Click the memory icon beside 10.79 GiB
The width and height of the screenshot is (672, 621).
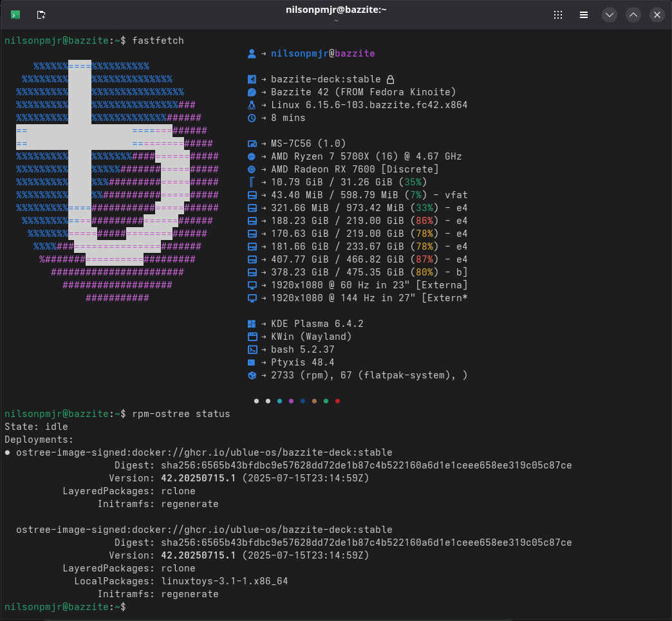point(252,182)
